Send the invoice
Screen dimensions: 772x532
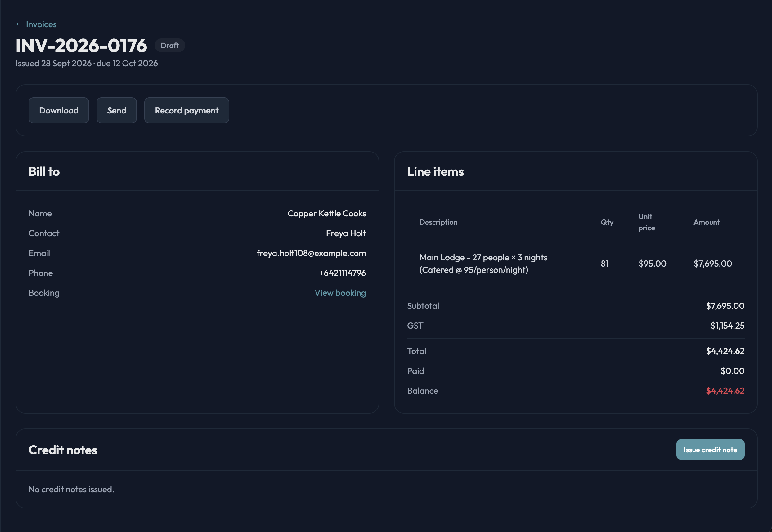tap(116, 110)
